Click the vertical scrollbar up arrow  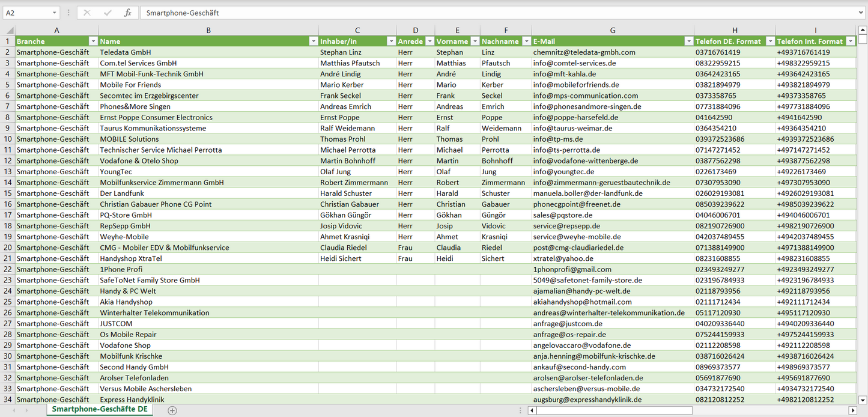tap(863, 30)
